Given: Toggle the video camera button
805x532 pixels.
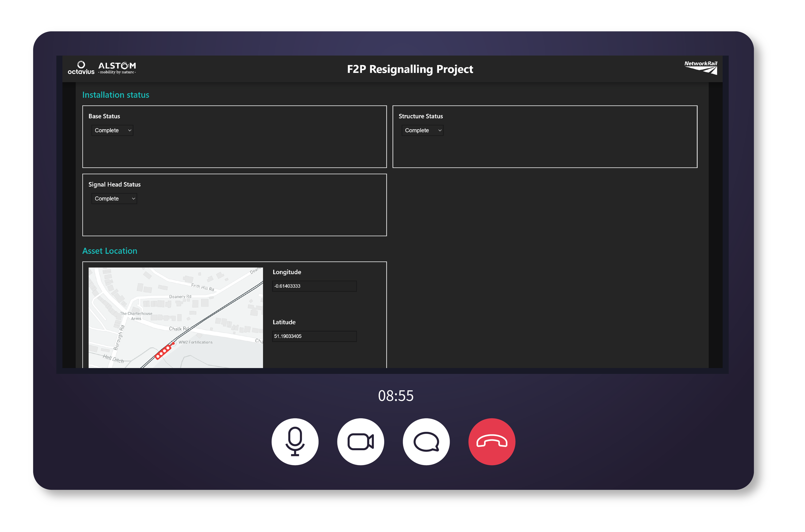Looking at the screenshot, I should [x=360, y=442].
